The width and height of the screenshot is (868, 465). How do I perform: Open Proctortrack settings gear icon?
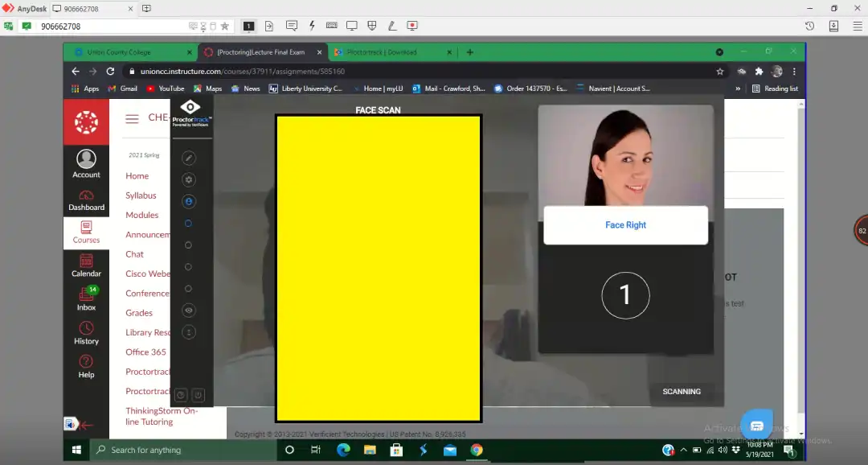coord(188,180)
